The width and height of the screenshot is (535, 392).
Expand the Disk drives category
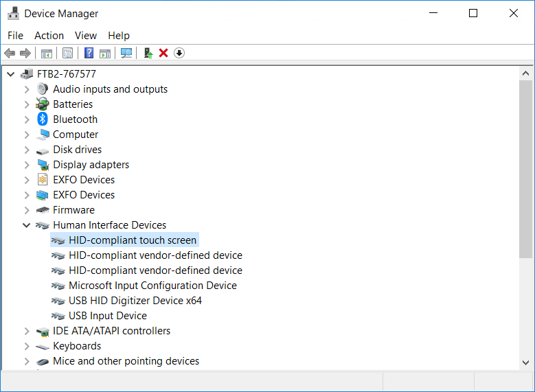27,150
